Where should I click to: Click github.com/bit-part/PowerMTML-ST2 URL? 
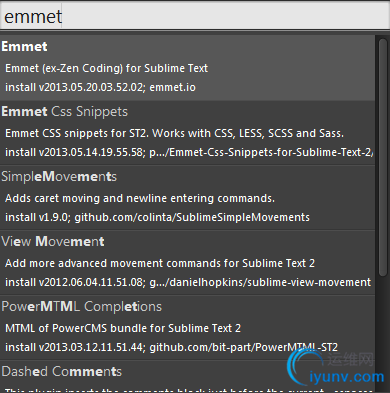(x=243, y=347)
